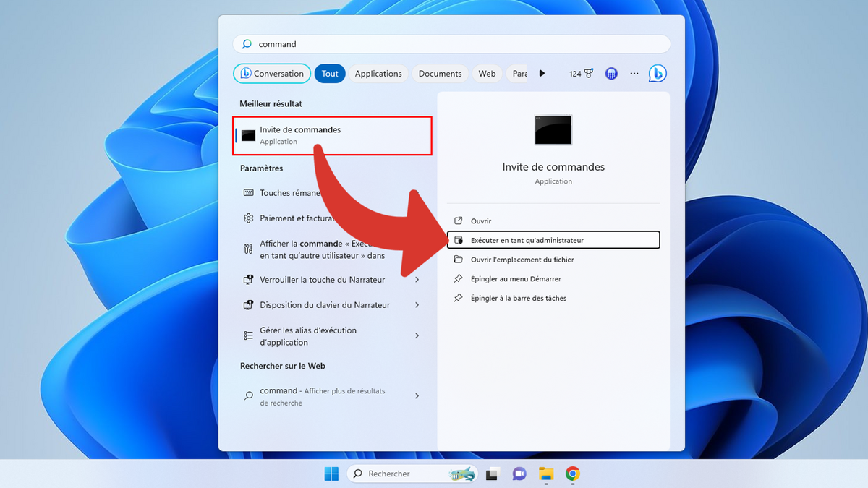Click the shark search highlight icon
868x488 pixels.
pos(461,474)
